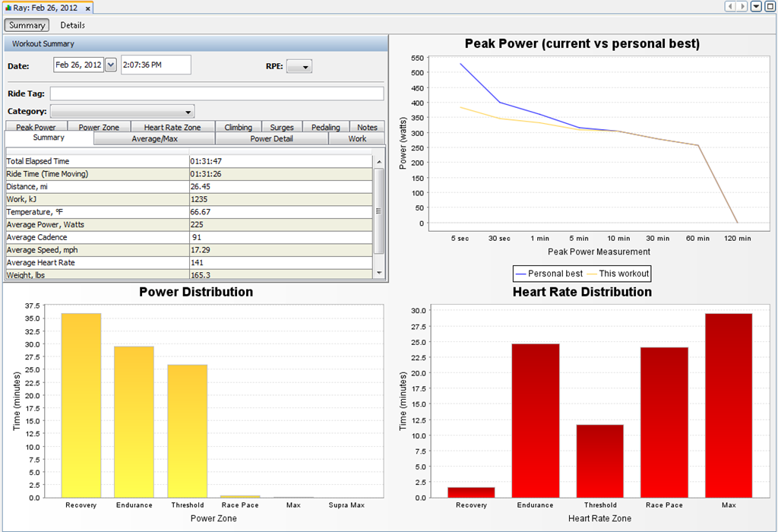Viewport: 778px width, 532px height.
Task: Select the Summary toggle button
Action: pos(27,25)
